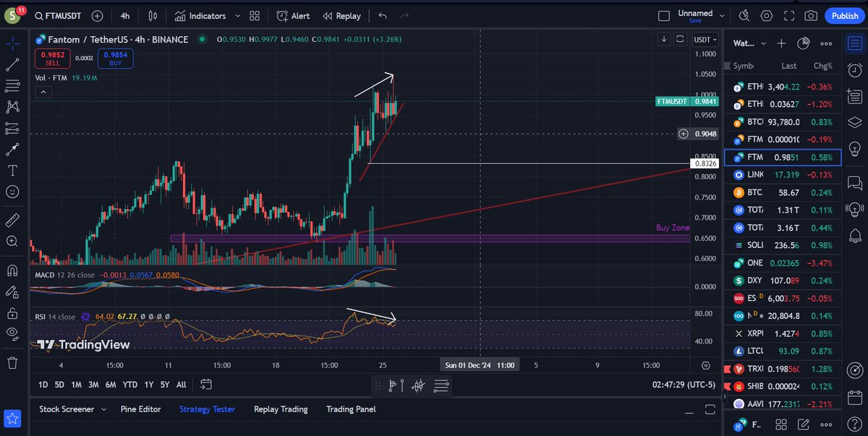Expand Stock Screener dropdown arrow
This screenshot has height=436, width=868.
[x=103, y=409]
